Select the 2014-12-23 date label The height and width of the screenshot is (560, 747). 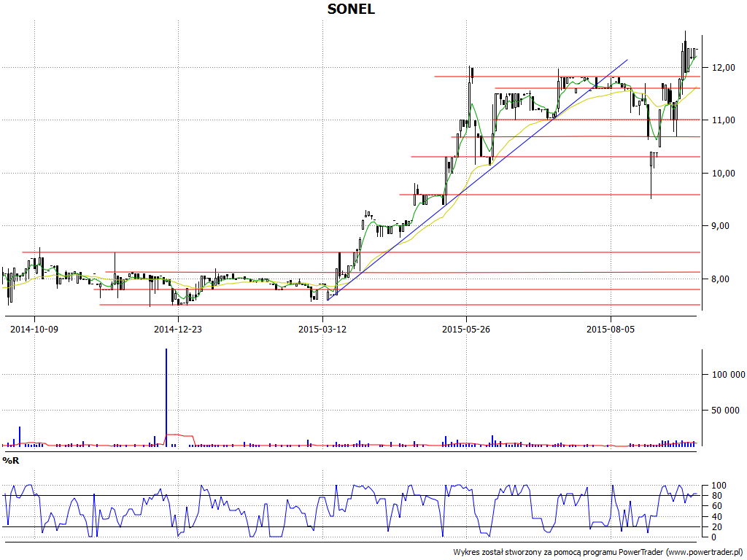coord(178,329)
